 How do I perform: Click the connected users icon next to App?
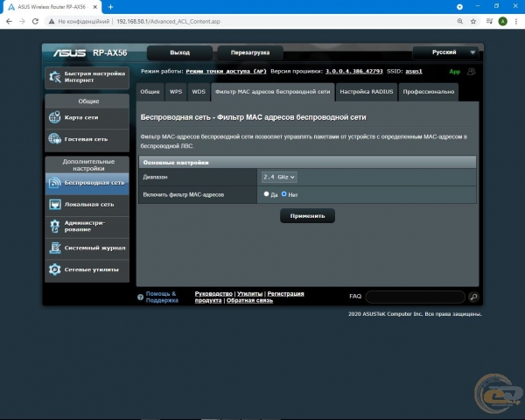point(472,72)
